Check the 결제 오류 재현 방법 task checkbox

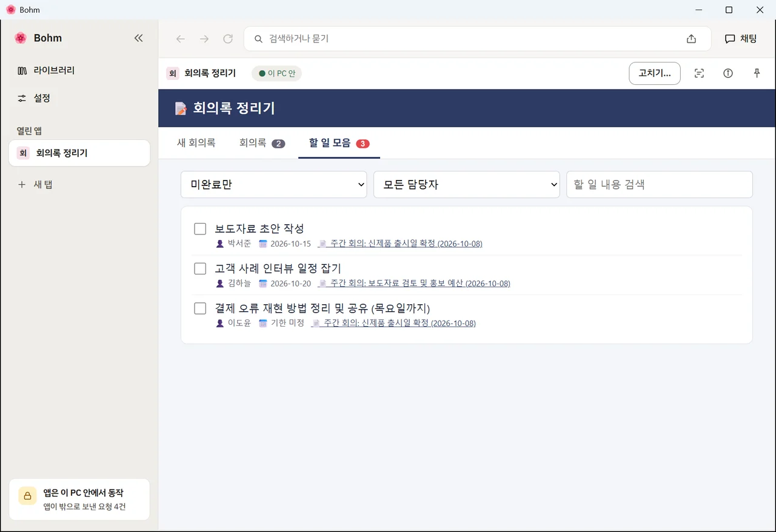click(200, 308)
